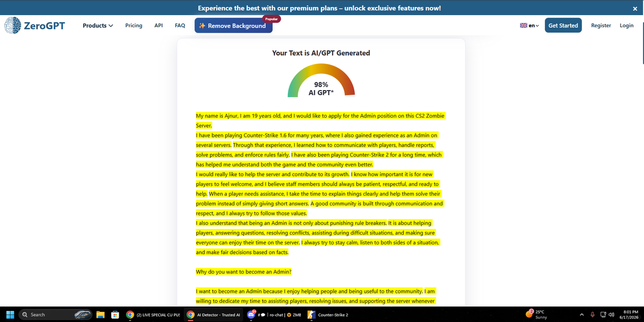This screenshot has width=644, height=322.
Task: Click the Get Started button
Action: click(x=563, y=25)
